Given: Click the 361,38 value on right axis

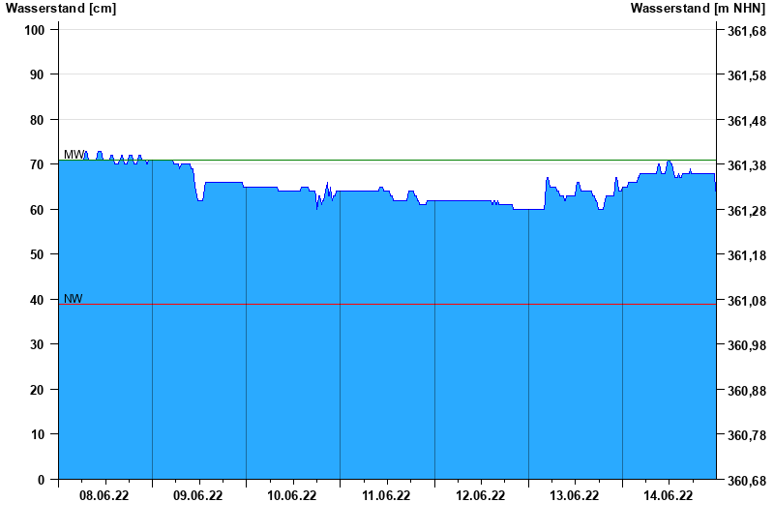Looking at the screenshot, I should click(x=747, y=165).
